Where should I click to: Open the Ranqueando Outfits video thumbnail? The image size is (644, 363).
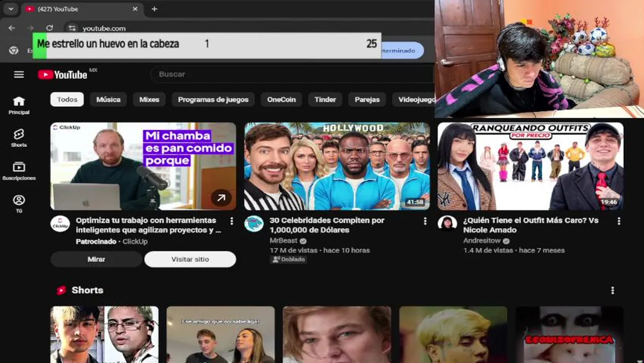pyautogui.click(x=531, y=166)
